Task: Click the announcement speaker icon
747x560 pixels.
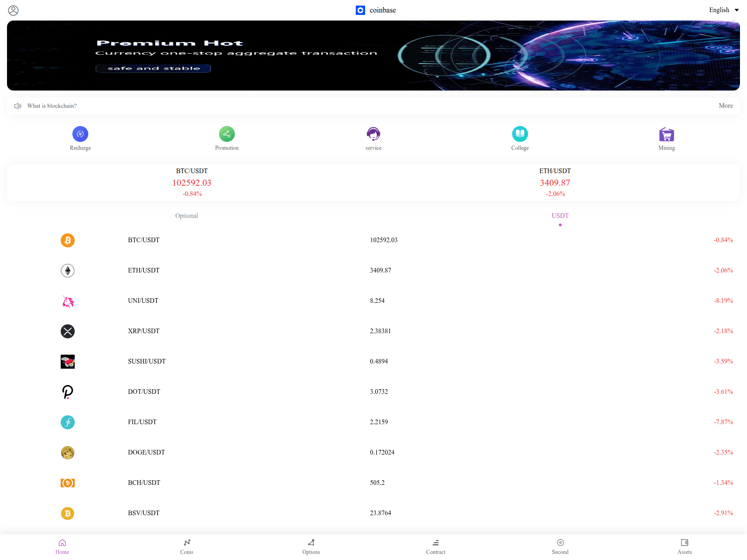Action: (x=18, y=106)
